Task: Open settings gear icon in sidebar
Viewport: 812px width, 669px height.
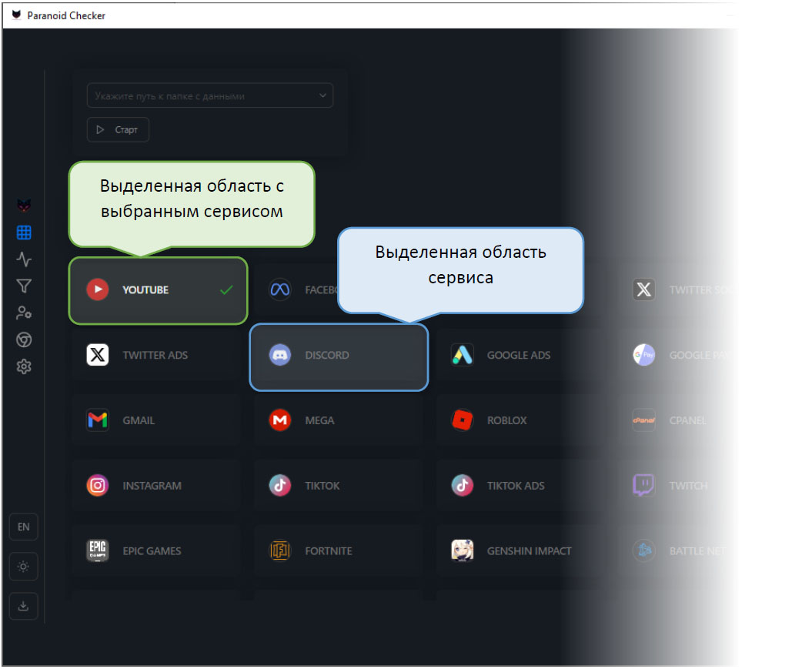Action: coord(24,366)
